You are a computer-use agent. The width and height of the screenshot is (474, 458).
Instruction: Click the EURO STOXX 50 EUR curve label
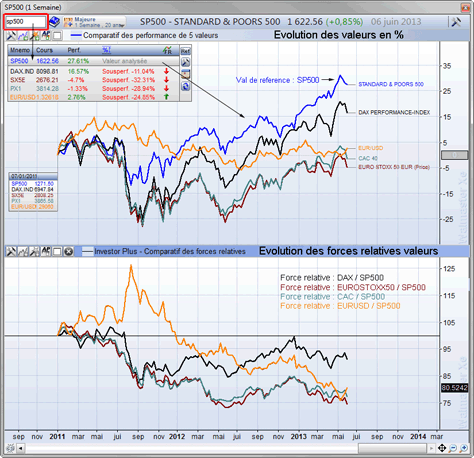coord(394,167)
